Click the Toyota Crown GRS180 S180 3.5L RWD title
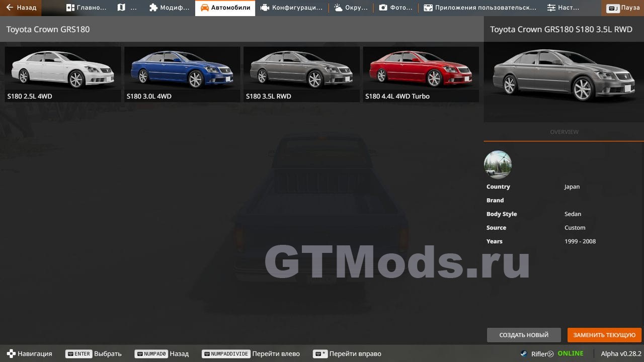 coord(561,29)
